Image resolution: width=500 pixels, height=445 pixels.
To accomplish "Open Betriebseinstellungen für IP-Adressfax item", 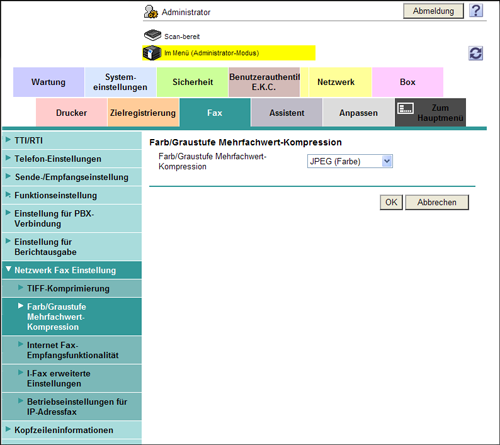I will point(72,407).
